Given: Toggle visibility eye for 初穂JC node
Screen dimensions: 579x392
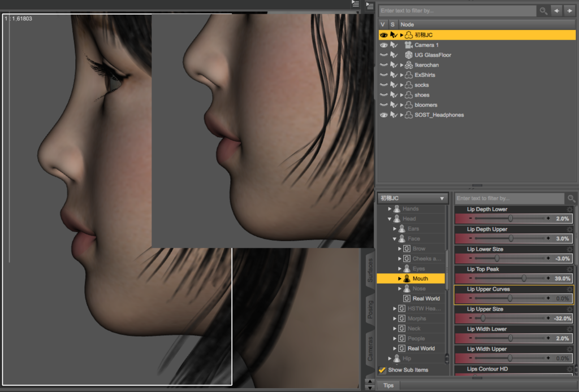Looking at the screenshot, I should pyautogui.click(x=384, y=35).
